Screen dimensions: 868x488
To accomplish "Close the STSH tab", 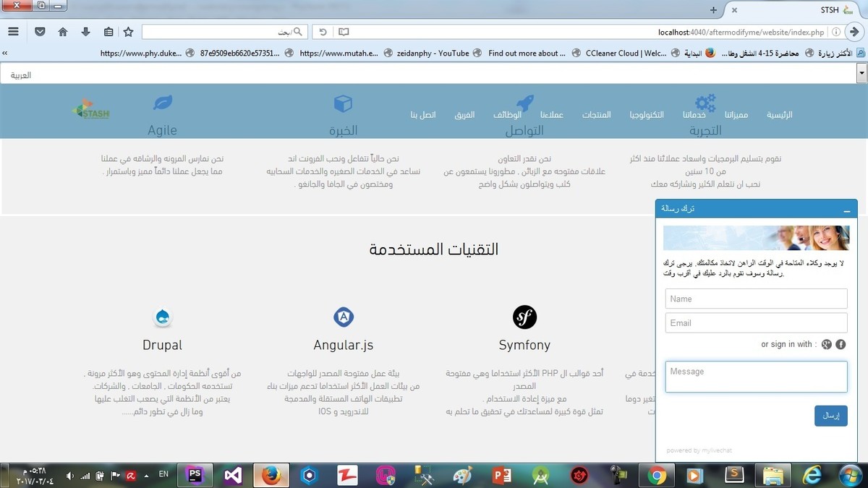I will 735,10.
